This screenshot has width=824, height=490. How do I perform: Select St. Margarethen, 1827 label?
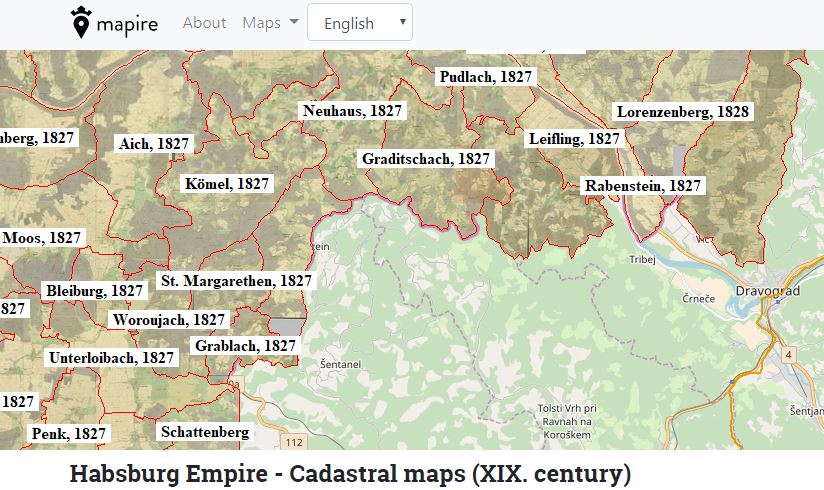tap(236, 281)
